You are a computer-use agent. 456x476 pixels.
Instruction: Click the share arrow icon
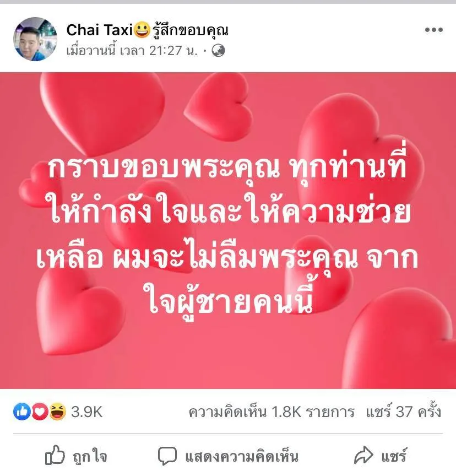[x=363, y=456]
